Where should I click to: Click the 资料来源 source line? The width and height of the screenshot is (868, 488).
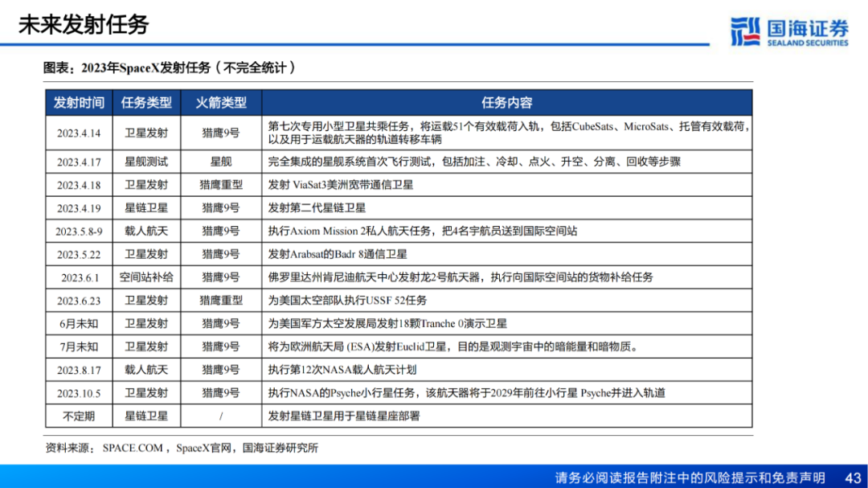pos(182,448)
